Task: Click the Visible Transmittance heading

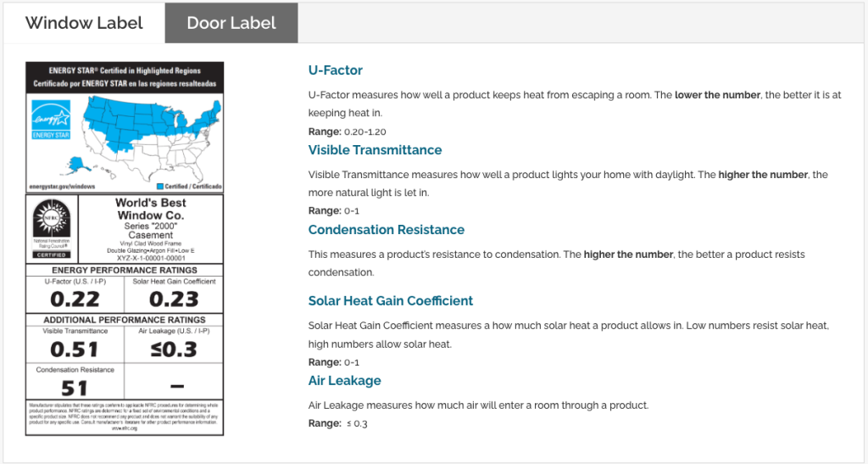Action: tap(375, 150)
